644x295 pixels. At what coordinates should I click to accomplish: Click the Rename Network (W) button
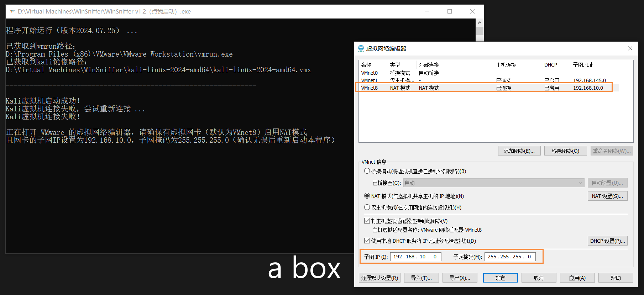tap(612, 151)
